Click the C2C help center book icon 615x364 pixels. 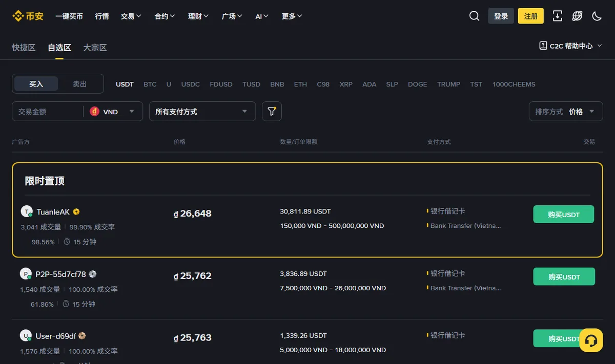click(543, 46)
